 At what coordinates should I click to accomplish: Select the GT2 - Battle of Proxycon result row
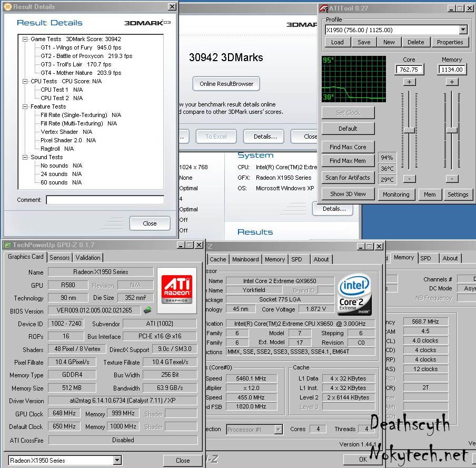click(x=86, y=56)
